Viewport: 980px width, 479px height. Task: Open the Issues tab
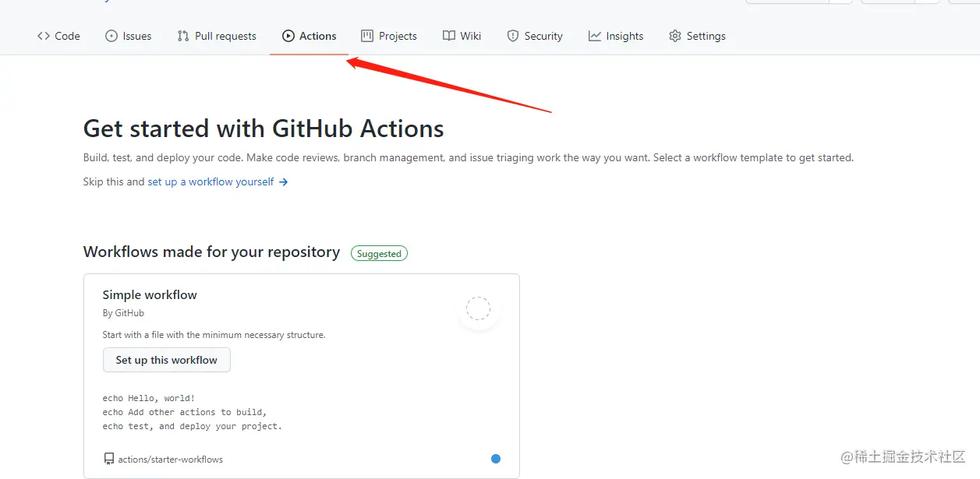(x=129, y=36)
